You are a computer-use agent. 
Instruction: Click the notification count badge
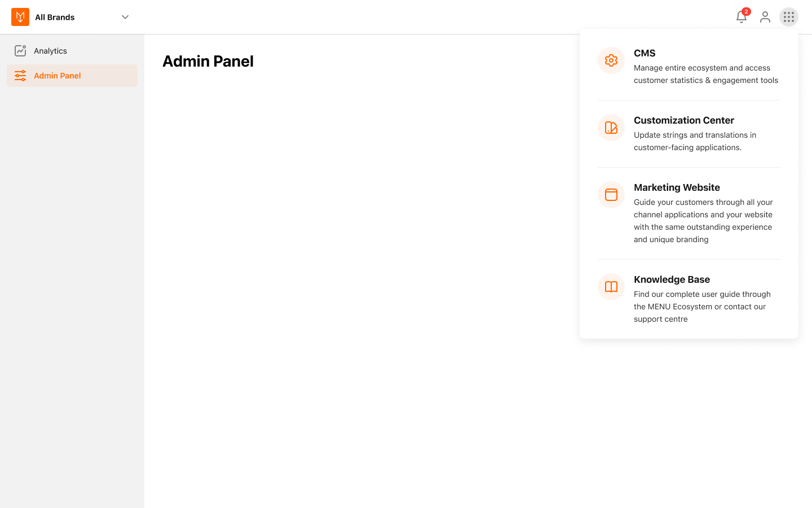pos(746,11)
